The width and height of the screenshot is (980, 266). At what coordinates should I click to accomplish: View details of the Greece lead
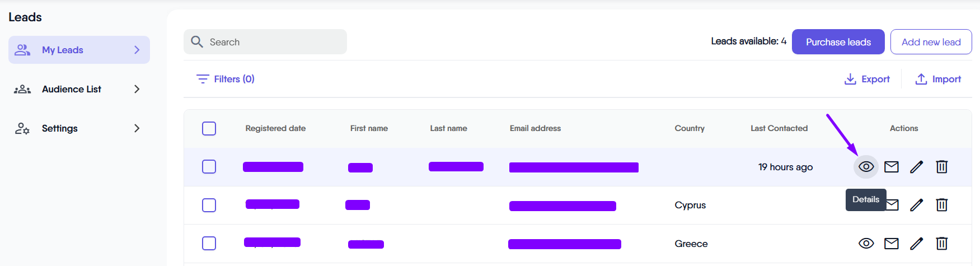point(866,243)
